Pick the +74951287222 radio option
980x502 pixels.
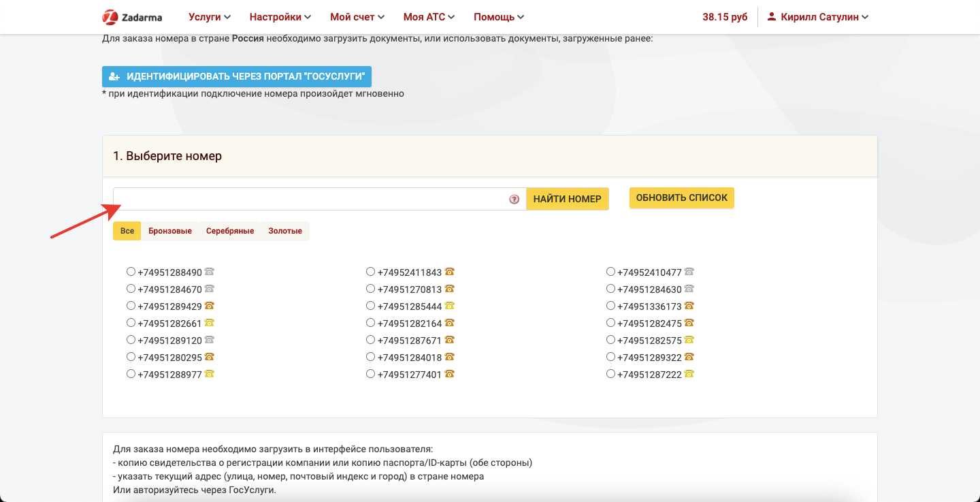pyautogui.click(x=610, y=374)
